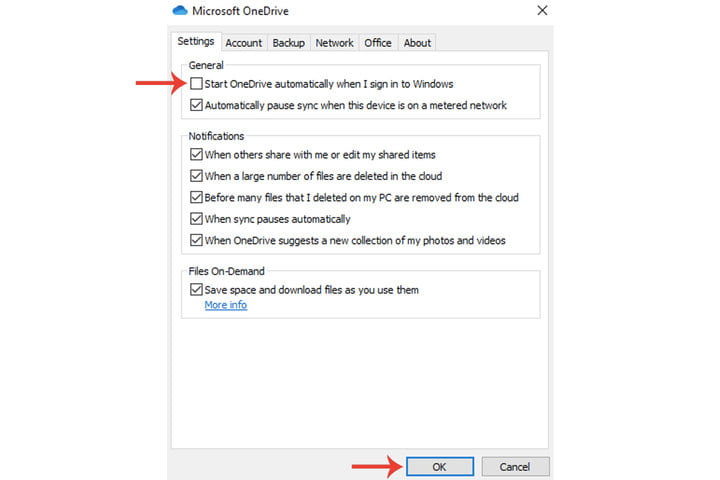Click the Cancel button
720x480 pixels.
pyautogui.click(x=515, y=466)
